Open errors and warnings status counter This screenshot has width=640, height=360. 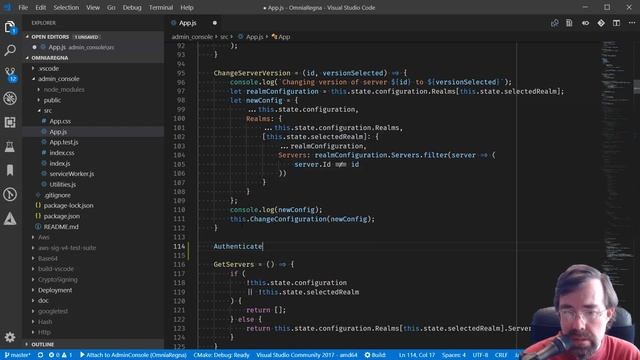(x=60, y=355)
